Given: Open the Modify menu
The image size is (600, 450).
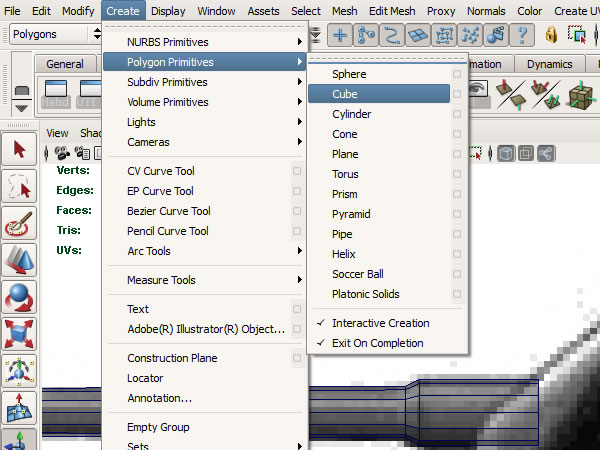Looking at the screenshot, I should tap(78, 11).
